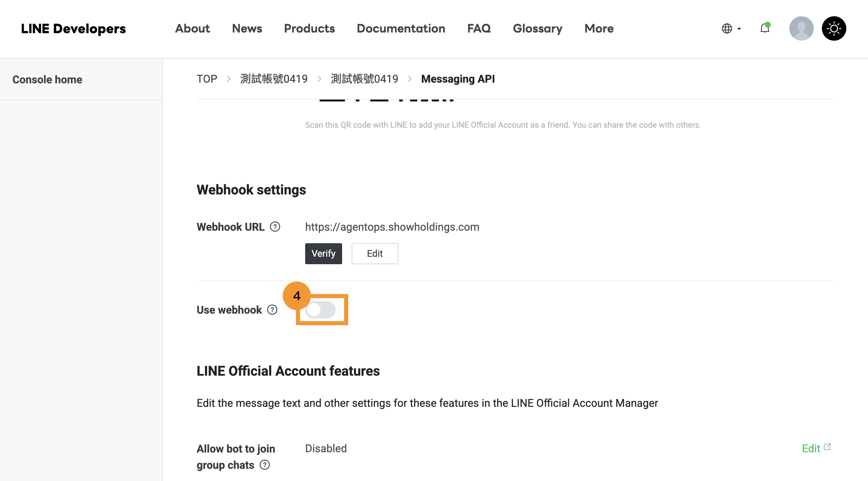Enable the Use webhook switch

coord(320,310)
